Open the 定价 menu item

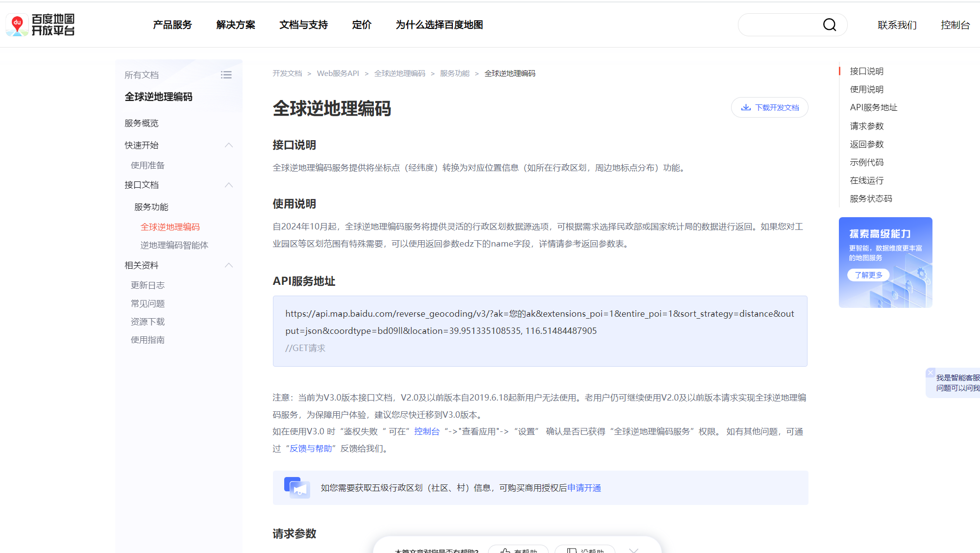[362, 25]
